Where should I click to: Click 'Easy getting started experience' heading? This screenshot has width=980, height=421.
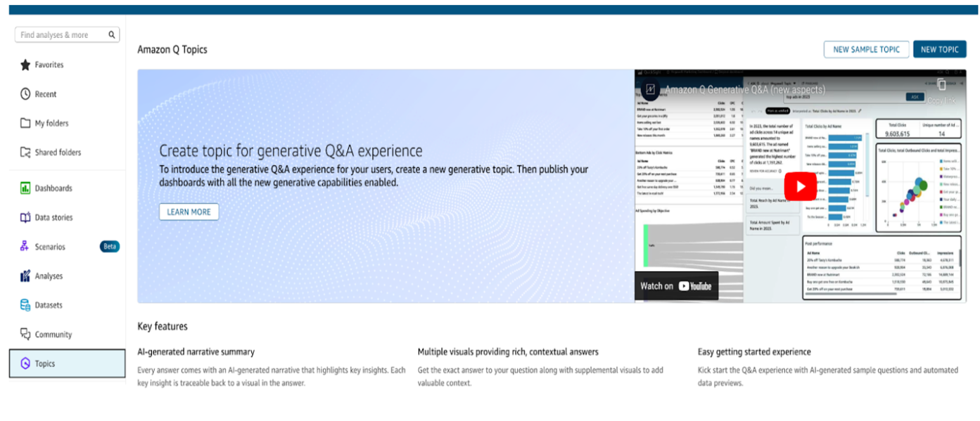tap(754, 351)
